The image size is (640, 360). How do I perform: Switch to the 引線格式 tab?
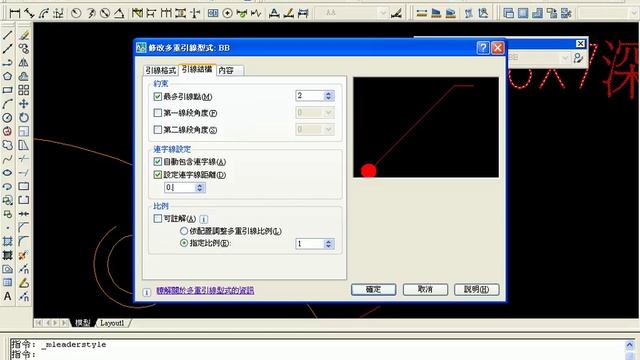(x=161, y=70)
